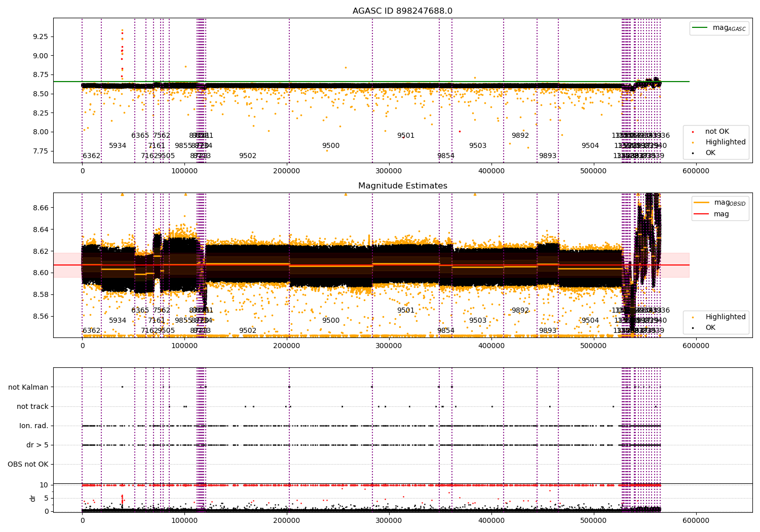
Task: Click 'OK' legend entry in Magnitude Estimates plot
Action: coord(710,328)
